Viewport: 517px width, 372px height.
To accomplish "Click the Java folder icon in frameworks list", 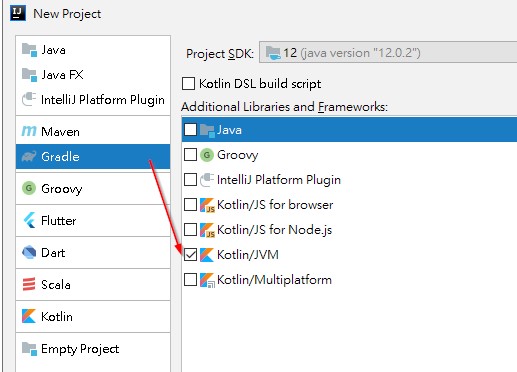I will click(x=207, y=130).
